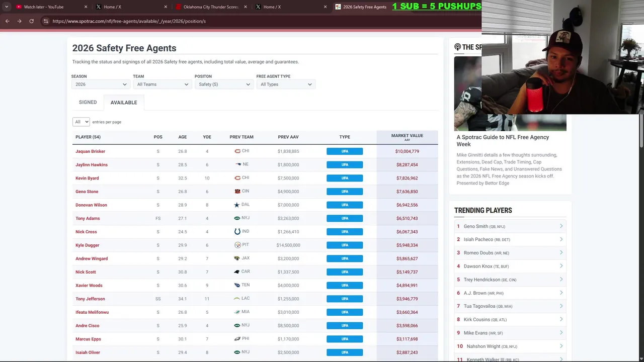This screenshot has height=362, width=644.
Task: Expand Romeo Doubs trending player chevron
Action: point(561,253)
